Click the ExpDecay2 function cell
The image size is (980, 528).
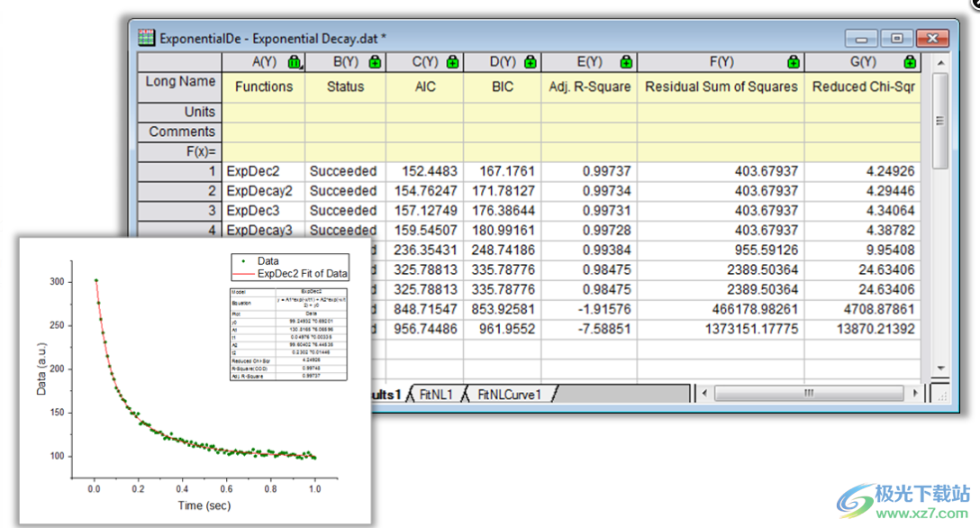(263, 191)
